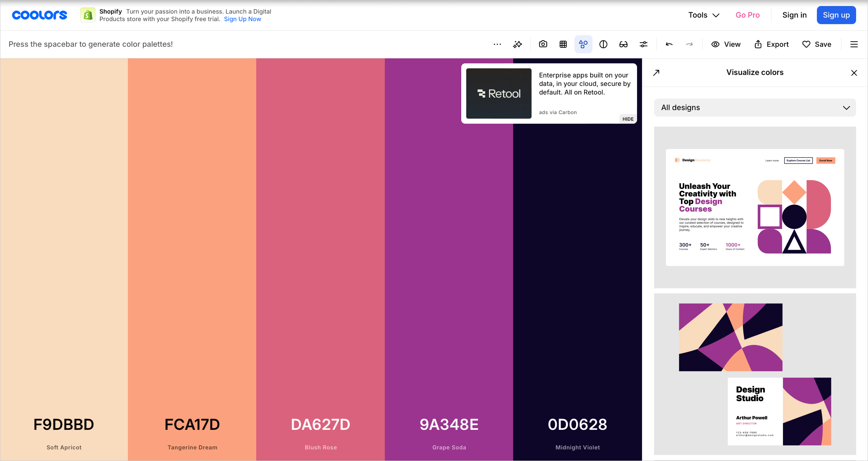Select Go Pro in the header
The image size is (868, 461).
point(748,15)
